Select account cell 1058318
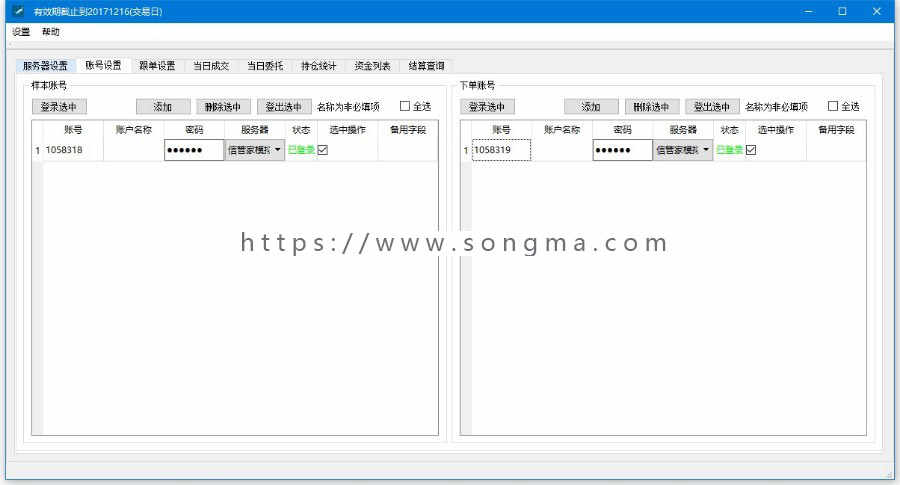This screenshot has height=485, width=900. click(x=73, y=150)
